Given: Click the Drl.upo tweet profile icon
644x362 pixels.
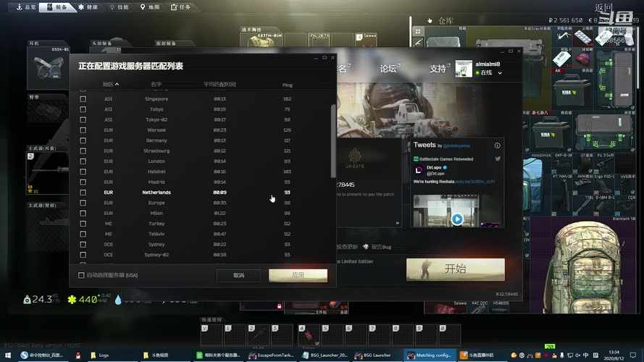Looking at the screenshot, I should pos(419,170).
